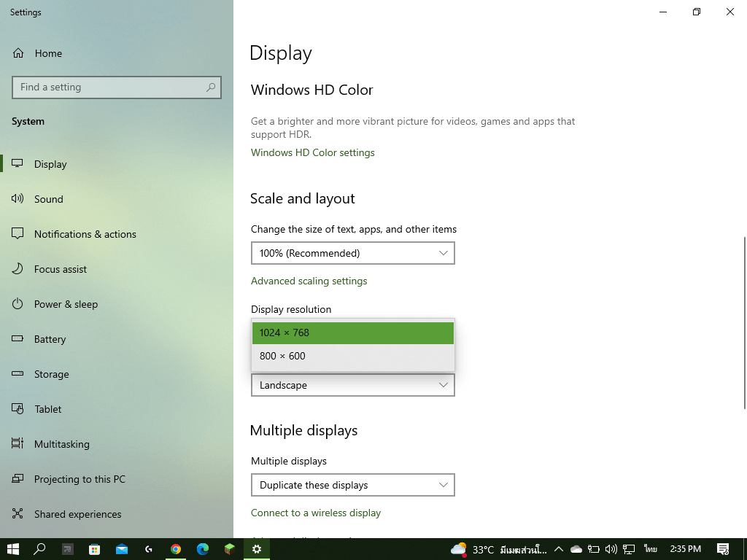Open Windows HD Color settings link
747x560 pixels.
[312, 153]
